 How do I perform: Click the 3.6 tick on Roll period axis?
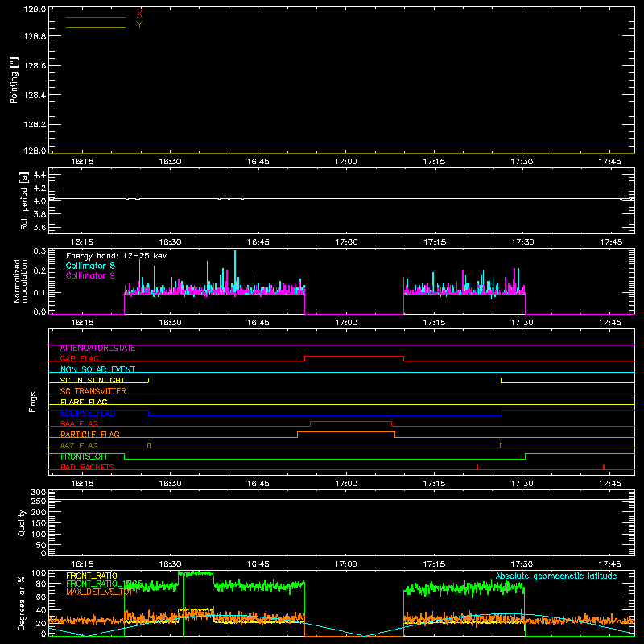pos(39,227)
